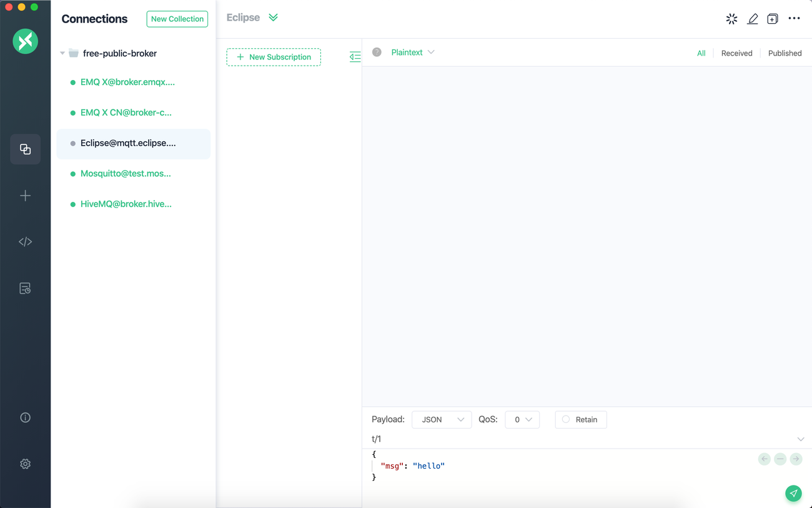
Task: Click the send message button
Action: (793, 493)
